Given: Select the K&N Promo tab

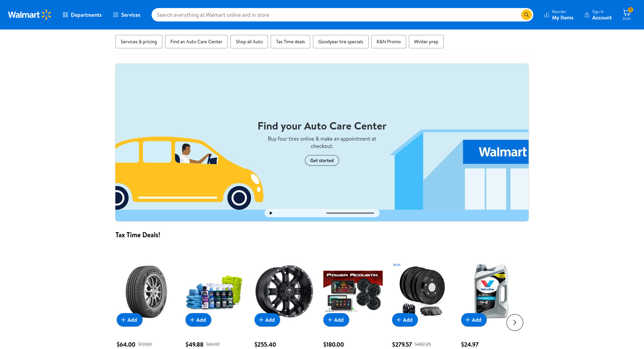Looking at the screenshot, I should coord(389,42).
